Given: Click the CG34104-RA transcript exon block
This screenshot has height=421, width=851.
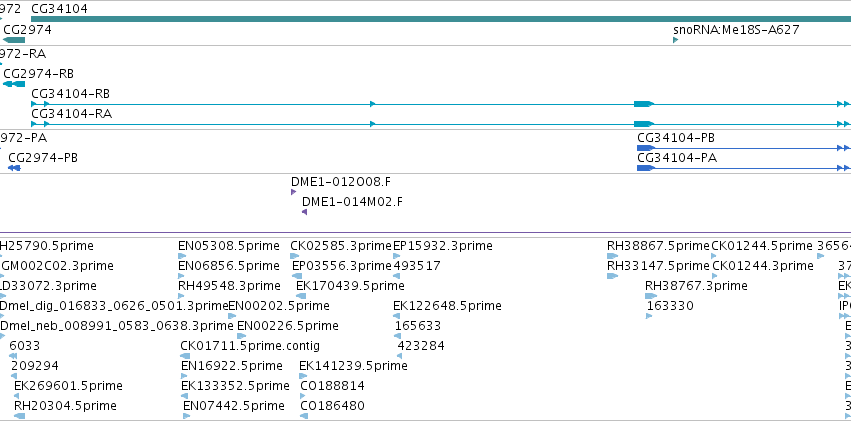Looking at the screenshot, I should [x=644, y=124].
